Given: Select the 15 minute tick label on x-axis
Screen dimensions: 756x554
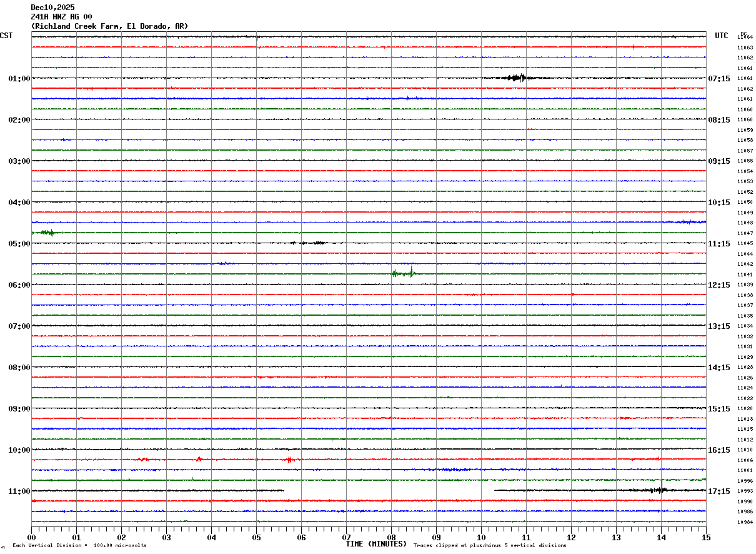Looking at the screenshot, I should 705,537.
